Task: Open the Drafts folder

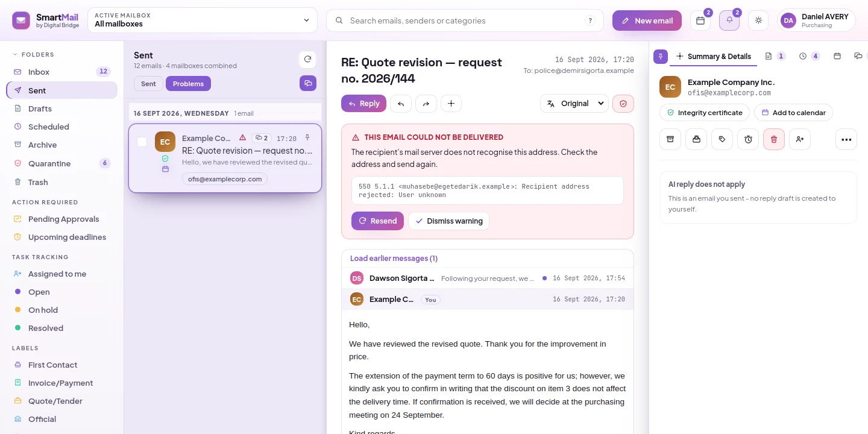Action: tap(61, 108)
